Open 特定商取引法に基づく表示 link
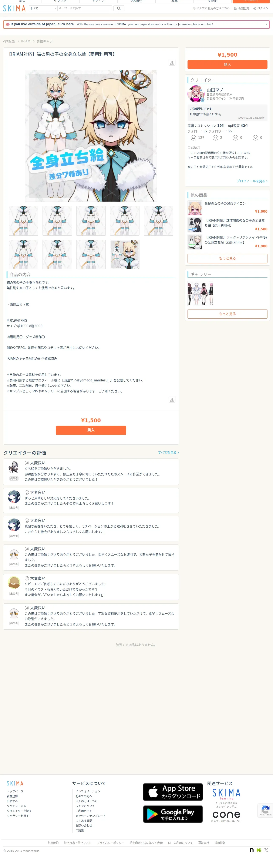273x868 pixels. coord(146,843)
